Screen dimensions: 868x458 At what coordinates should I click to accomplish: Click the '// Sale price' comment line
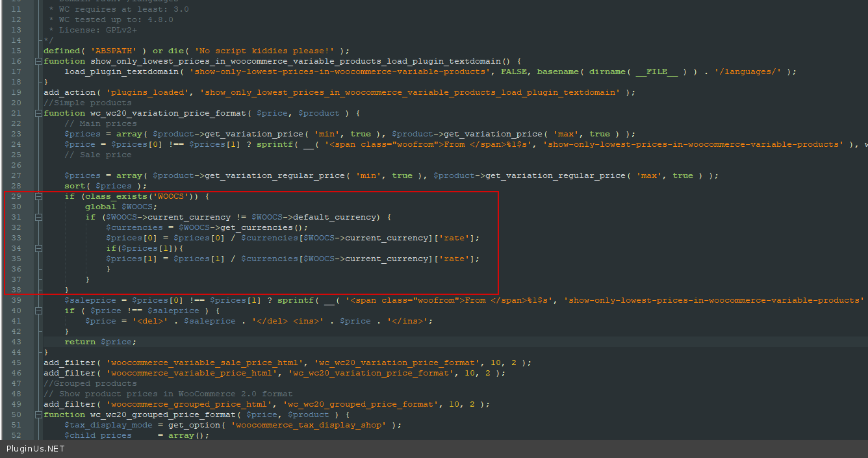coord(97,155)
